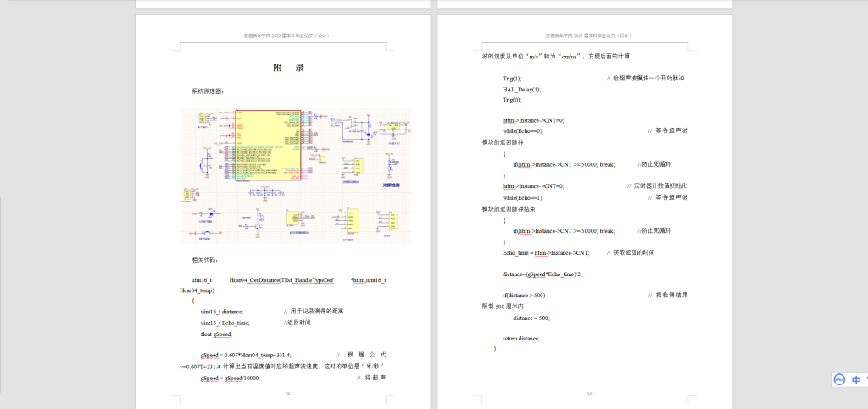Click the 'uint16_t Echo_time;' declaration
The width and height of the screenshot is (868, 409).
coord(225,323)
